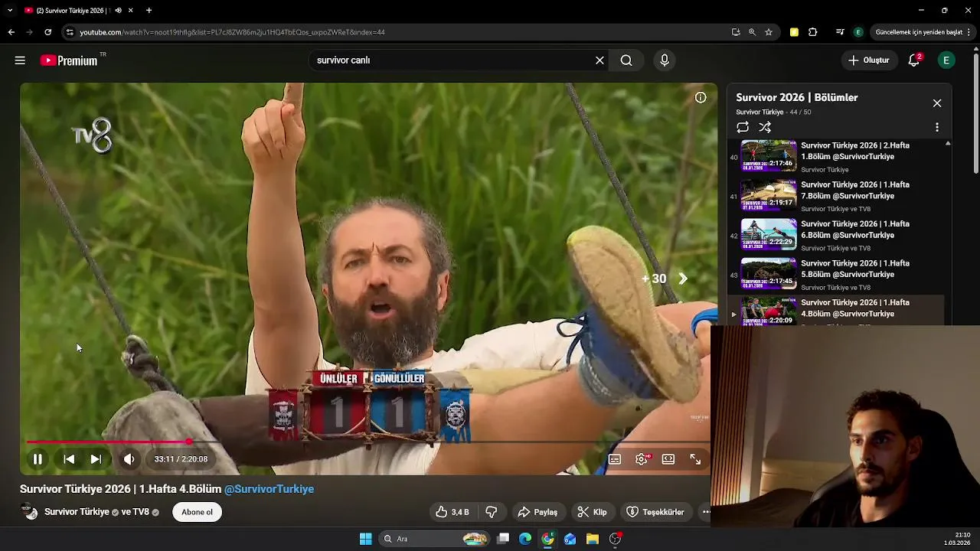The image size is (980, 551).
Task: Click the taskbar Ara search box
Action: (x=434, y=539)
